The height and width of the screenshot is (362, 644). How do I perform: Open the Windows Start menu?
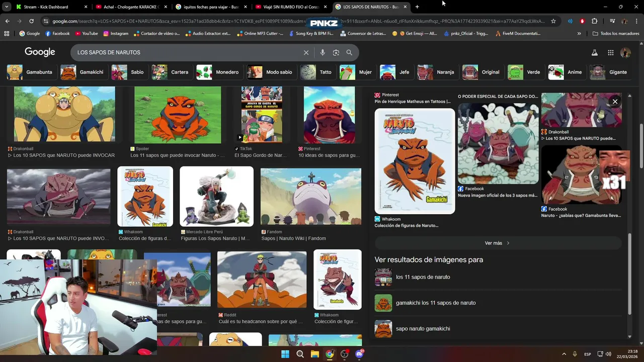tap(285, 354)
